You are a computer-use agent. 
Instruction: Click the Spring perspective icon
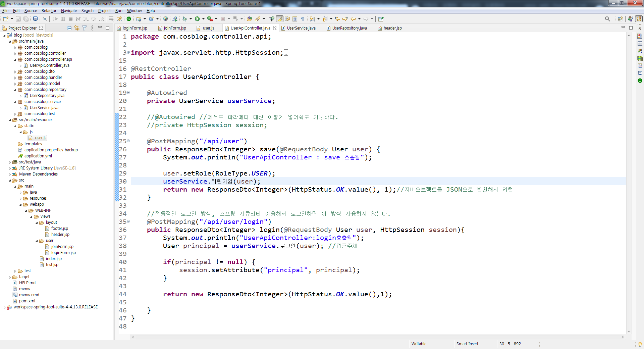pyautogui.click(x=639, y=19)
